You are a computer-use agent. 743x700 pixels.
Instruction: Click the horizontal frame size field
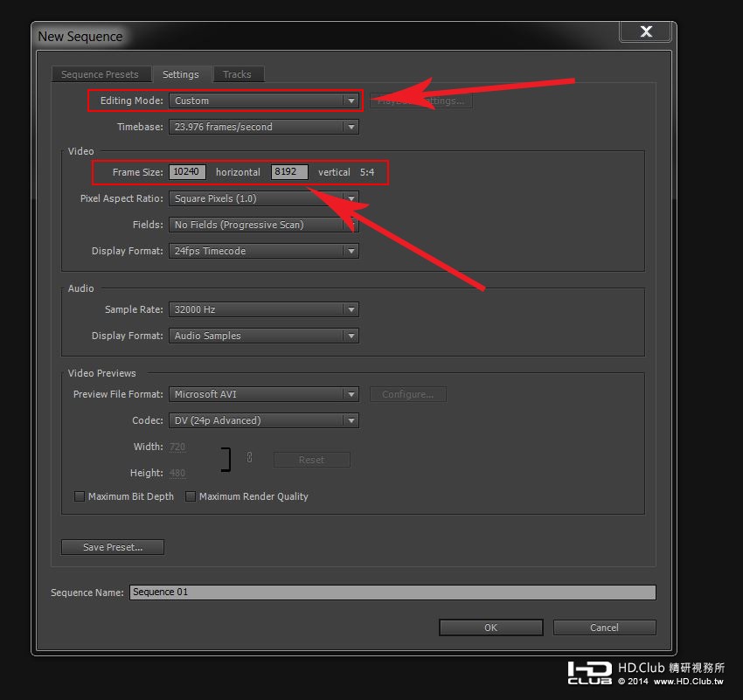pos(187,172)
